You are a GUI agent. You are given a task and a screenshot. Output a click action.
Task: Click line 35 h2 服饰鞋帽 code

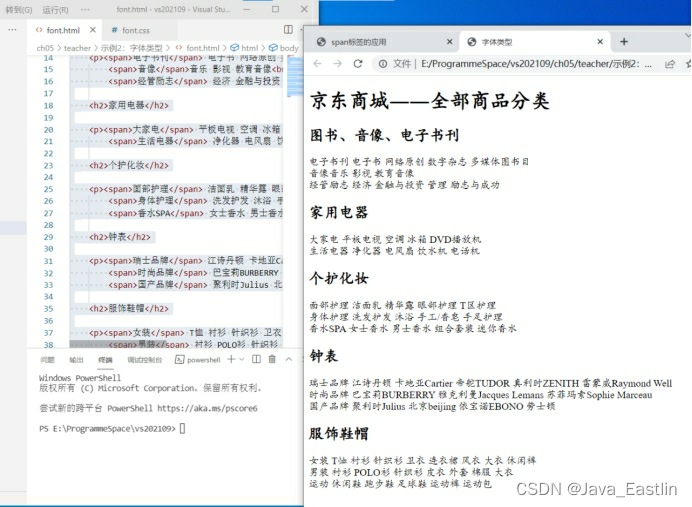pyautogui.click(x=129, y=308)
